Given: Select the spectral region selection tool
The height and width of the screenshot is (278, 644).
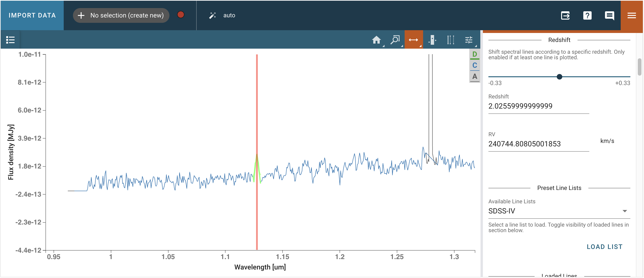Looking at the screenshot, I should click(432, 40).
